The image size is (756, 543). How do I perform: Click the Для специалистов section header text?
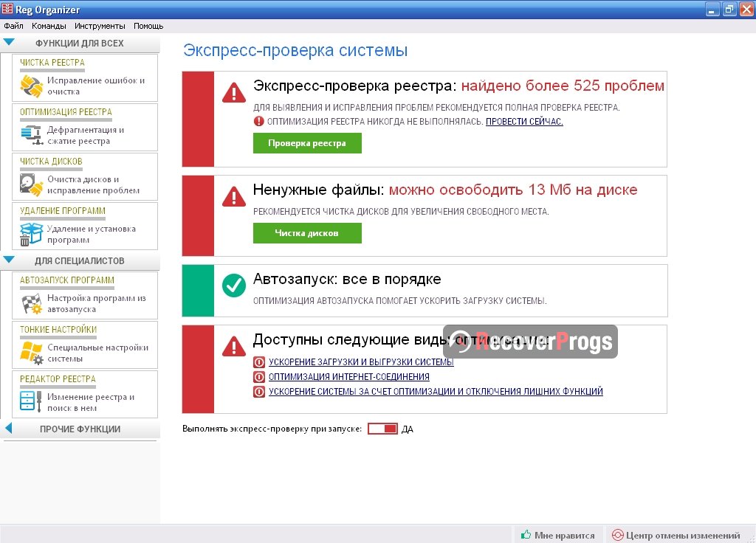click(80, 260)
